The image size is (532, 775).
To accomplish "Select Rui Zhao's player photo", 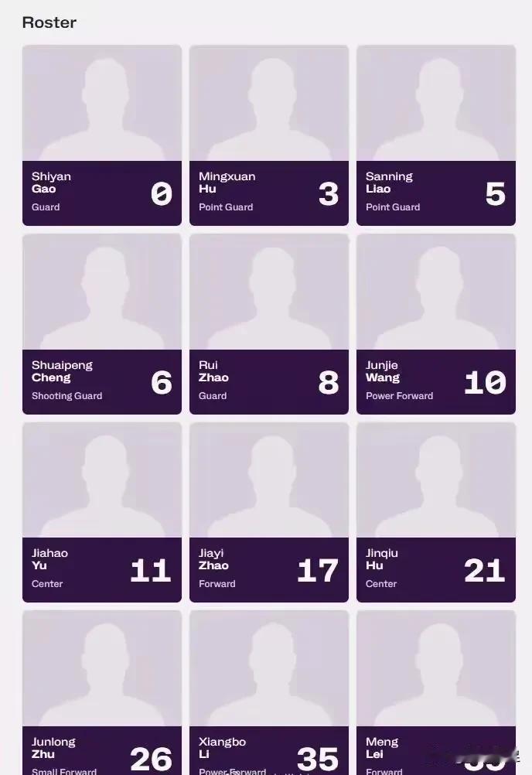I will tap(269, 292).
